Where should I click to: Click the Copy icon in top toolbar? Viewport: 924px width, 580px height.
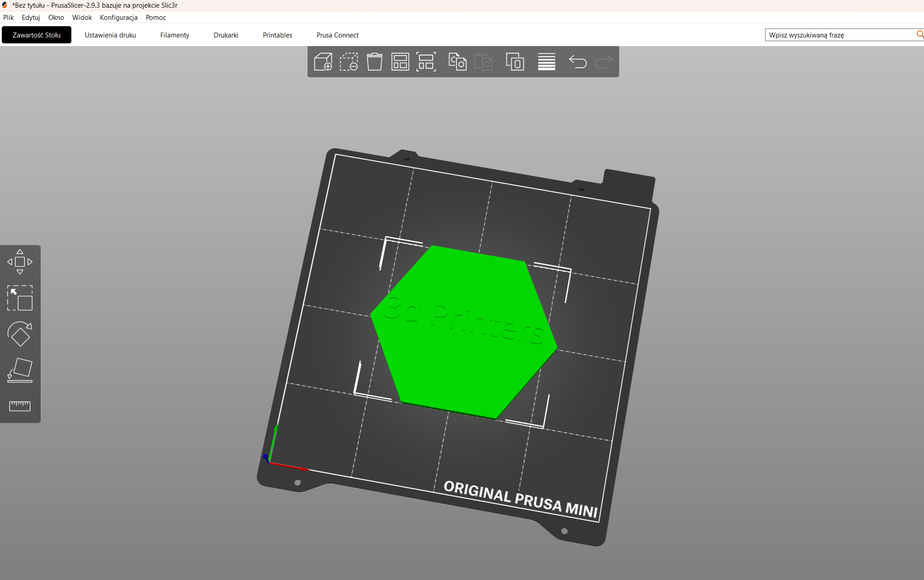(457, 61)
